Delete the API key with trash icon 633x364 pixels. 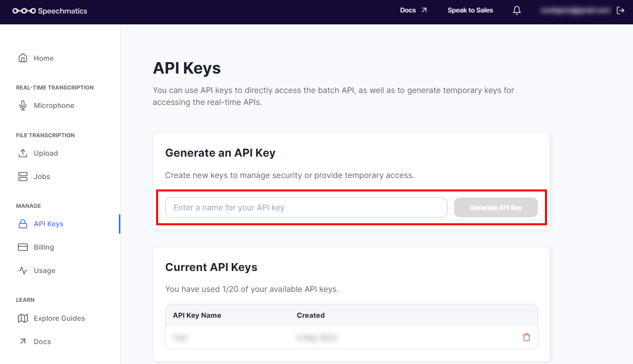(x=527, y=337)
